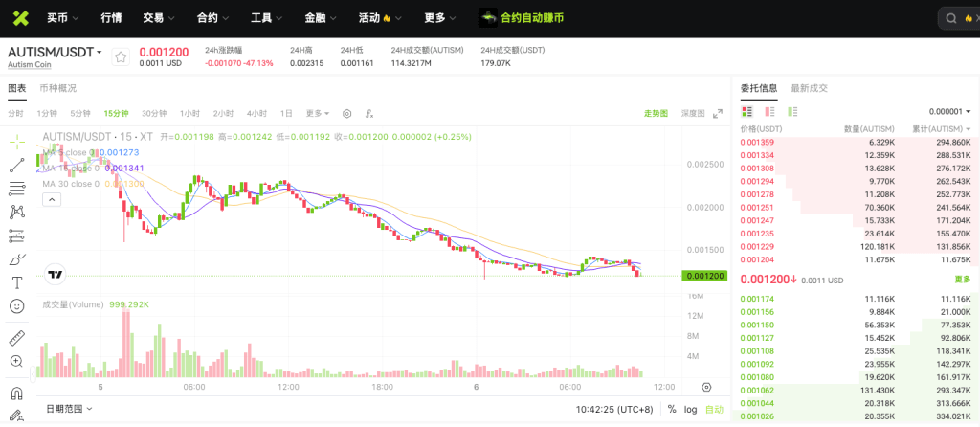Select the crosshair cursor tool
The image size is (980, 427).
click(17, 142)
